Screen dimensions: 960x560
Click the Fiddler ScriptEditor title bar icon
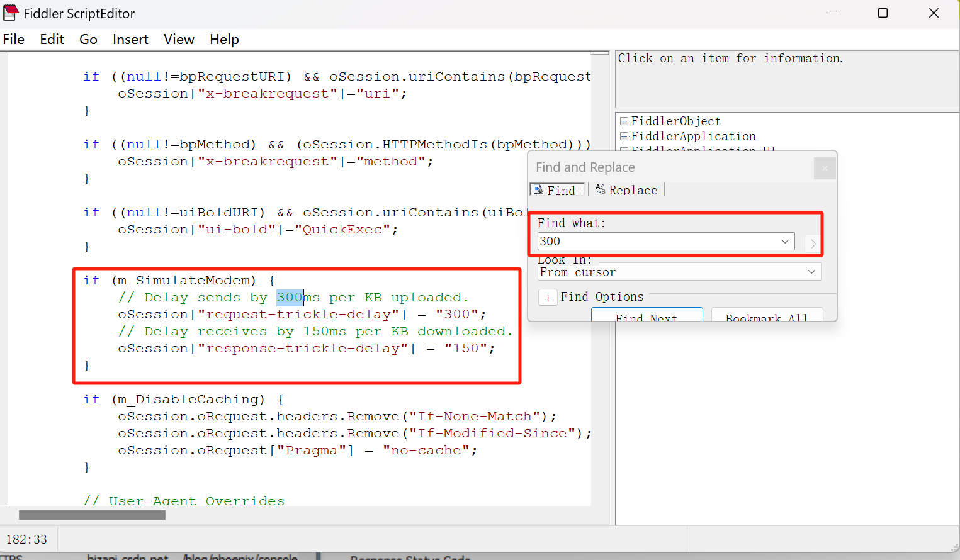click(11, 13)
